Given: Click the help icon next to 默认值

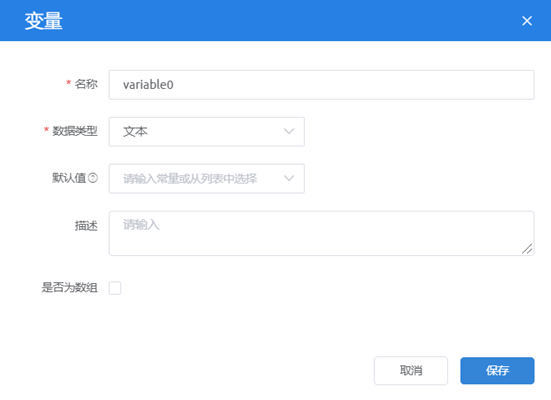Looking at the screenshot, I should click(93, 178).
